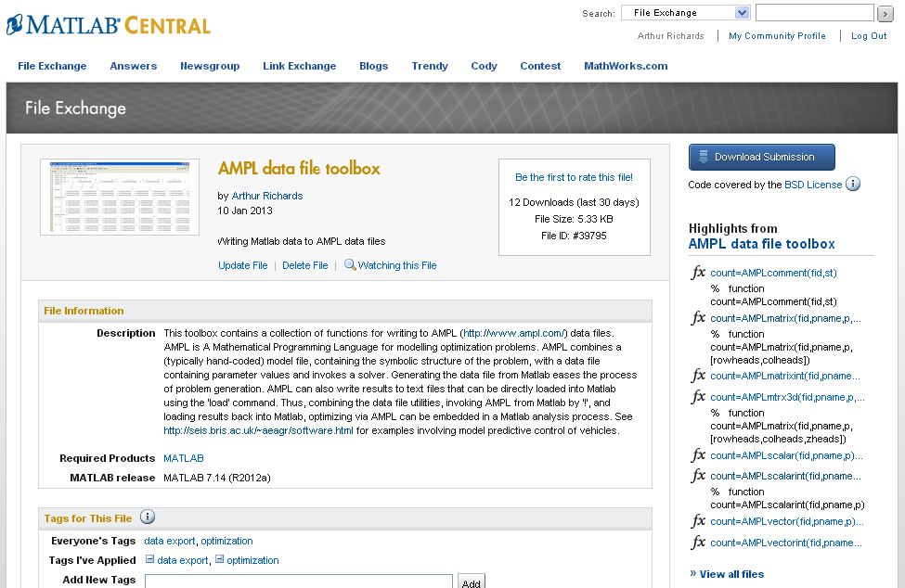Click fx icon beside count=AMPLvectorint
Screen dimensions: 905x588
click(698, 542)
